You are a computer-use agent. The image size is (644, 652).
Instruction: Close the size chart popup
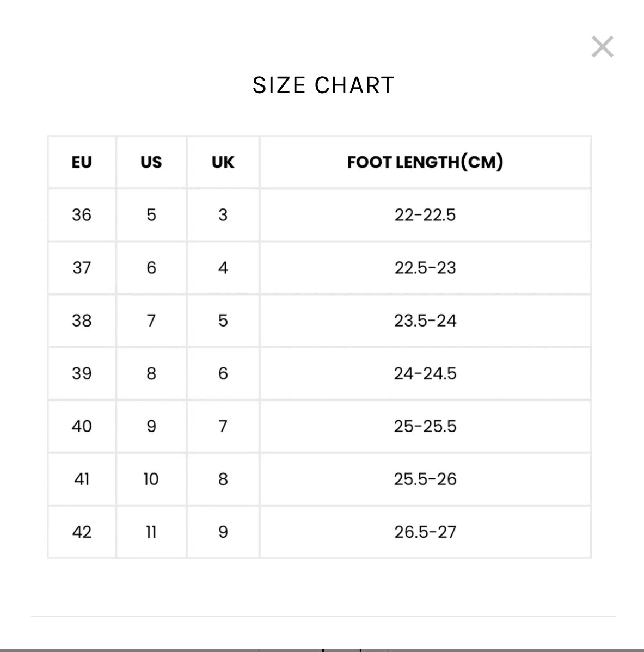[x=603, y=47]
